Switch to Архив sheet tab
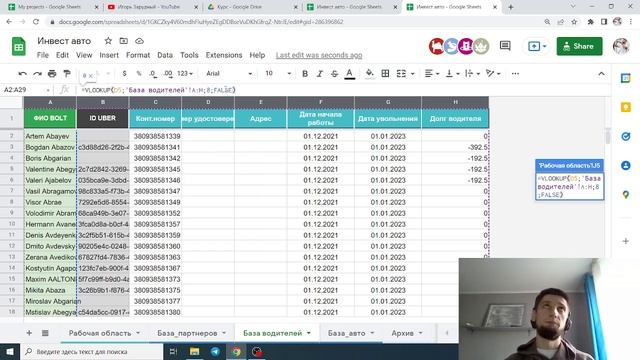Viewport: 640px width, 360px height. (x=403, y=333)
